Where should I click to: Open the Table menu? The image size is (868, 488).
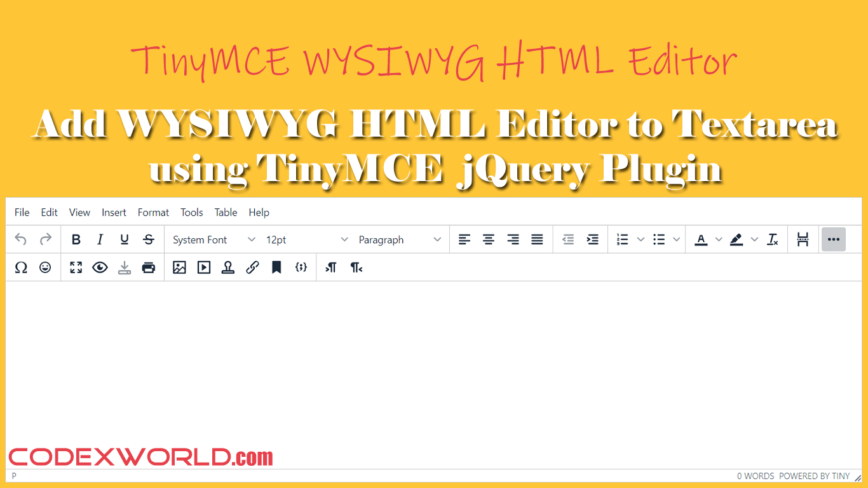(226, 212)
